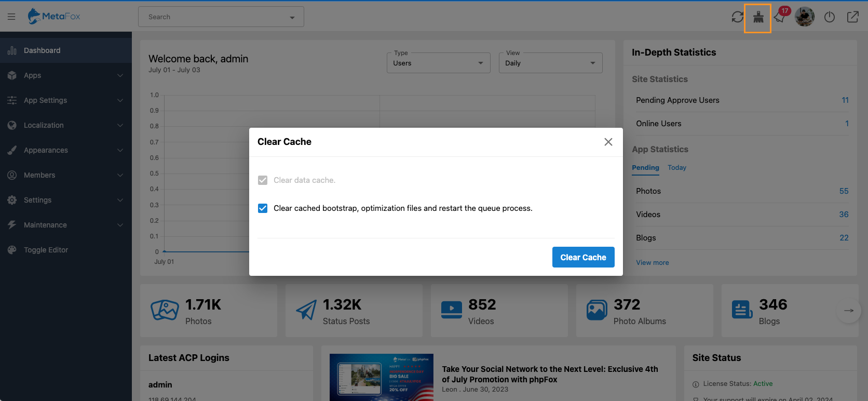
Task: Click the 852 Videos stat card
Action: [499, 311]
